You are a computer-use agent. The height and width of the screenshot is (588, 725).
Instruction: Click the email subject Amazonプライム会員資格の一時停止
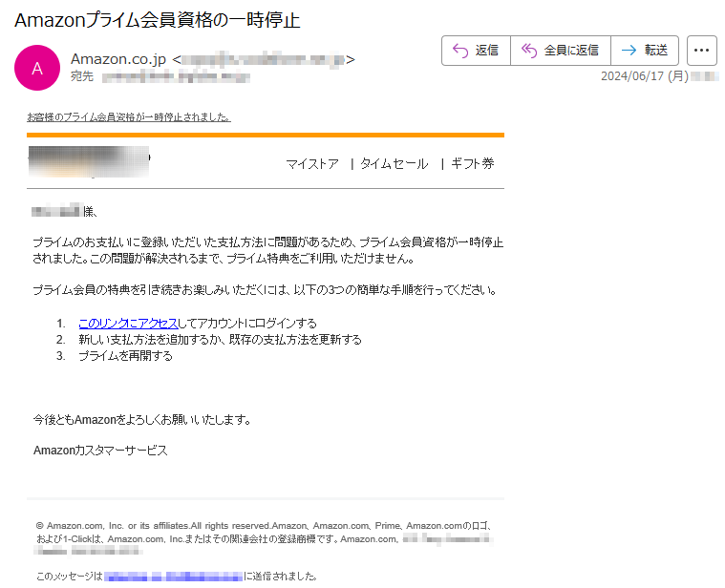(158, 20)
